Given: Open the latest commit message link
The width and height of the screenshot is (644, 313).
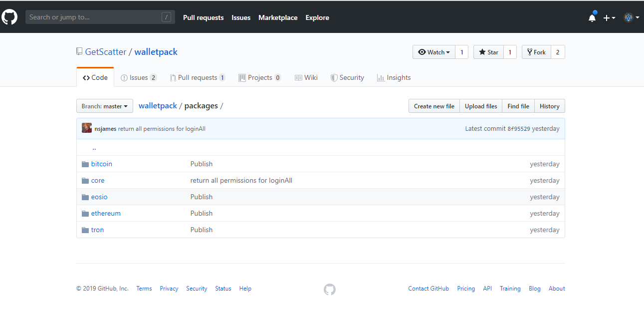Looking at the screenshot, I should pyautogui.click(x=162, y=129).
